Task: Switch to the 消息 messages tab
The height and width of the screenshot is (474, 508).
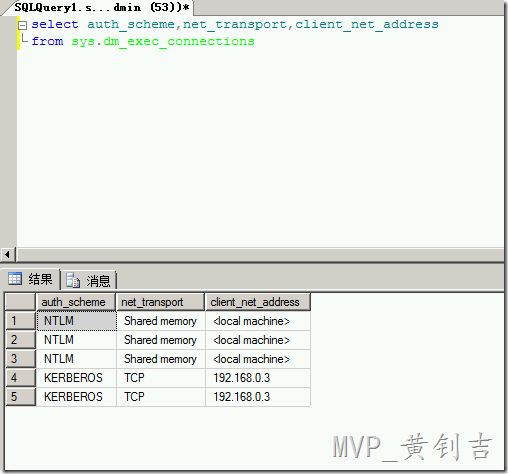Action: point(89,280)
